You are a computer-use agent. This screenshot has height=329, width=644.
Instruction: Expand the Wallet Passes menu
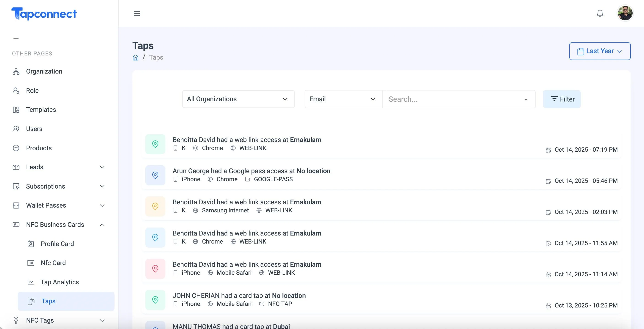pyautogui.click(x=59, y=206)
